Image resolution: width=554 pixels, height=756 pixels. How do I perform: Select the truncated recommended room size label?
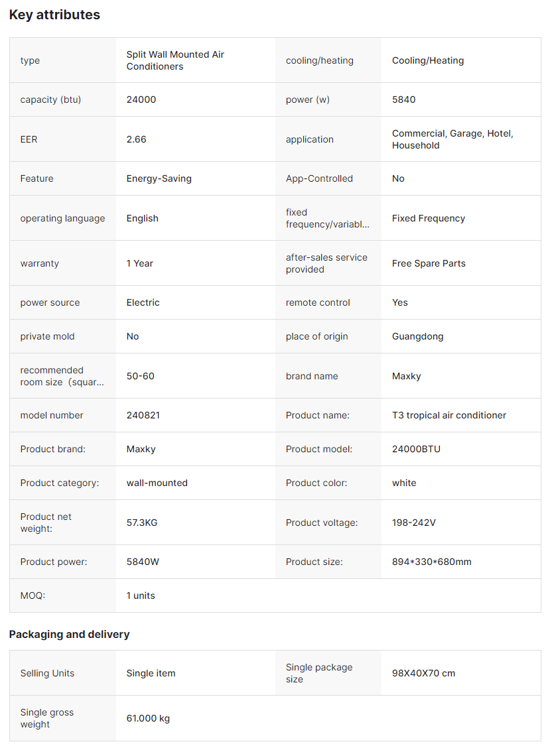[x=62, y=376]
